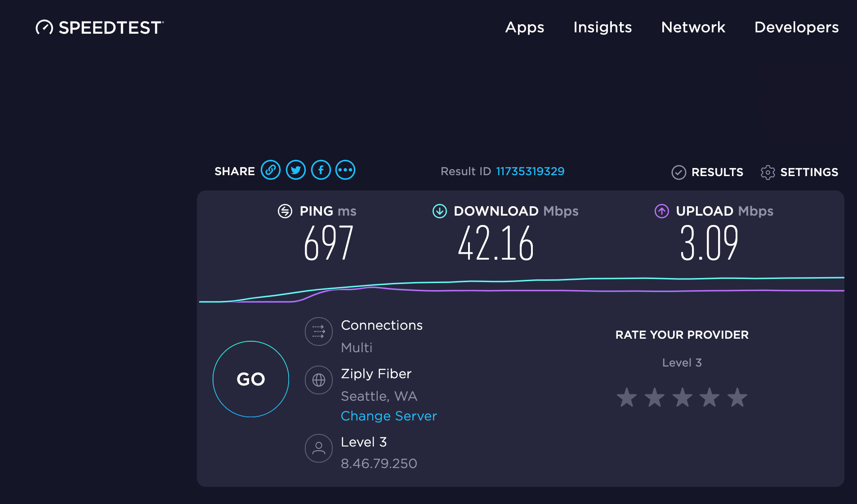
Task: Click the SHARE label
Action: [235, 171]
